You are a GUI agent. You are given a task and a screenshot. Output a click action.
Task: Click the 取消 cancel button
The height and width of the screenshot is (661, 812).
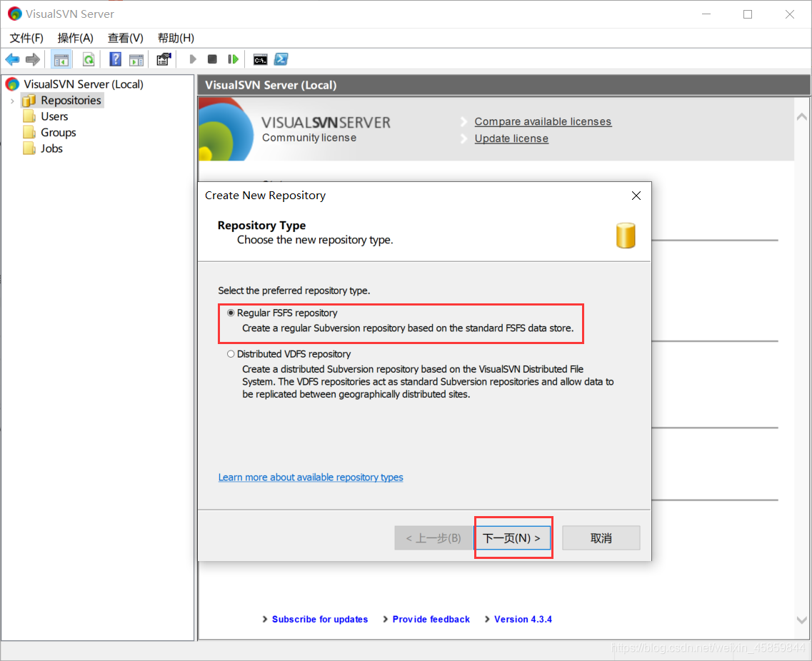click(601, 538)
